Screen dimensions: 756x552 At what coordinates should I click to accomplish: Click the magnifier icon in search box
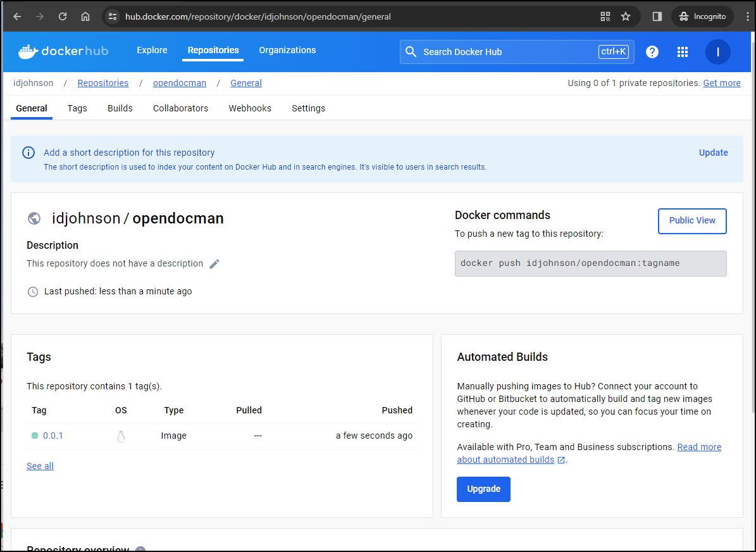411,52
